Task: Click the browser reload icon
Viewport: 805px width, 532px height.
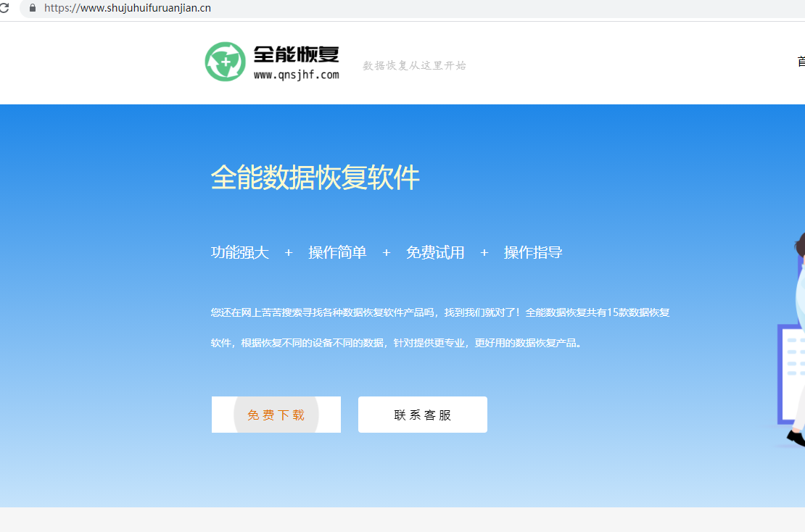Action: click(x=4, y=8)
